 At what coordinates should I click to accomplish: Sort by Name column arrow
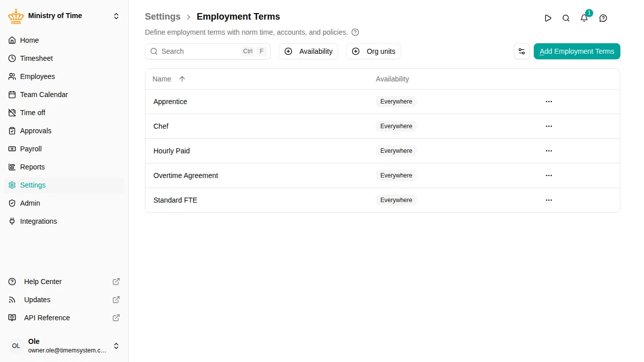click(x=182, y=79)
